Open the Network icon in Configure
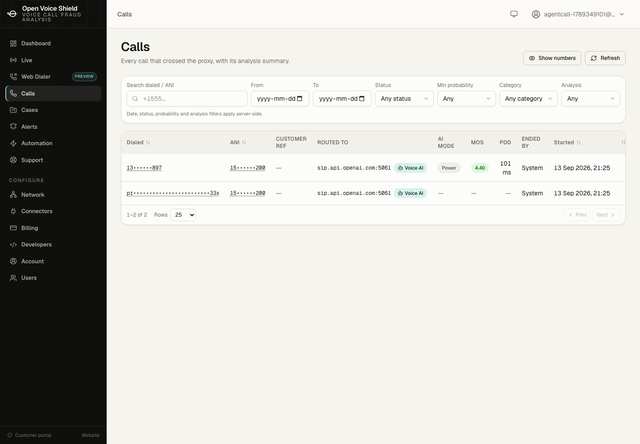Image resolution: width=640 pixels, height=444 pixels. (x=13, y=195)
